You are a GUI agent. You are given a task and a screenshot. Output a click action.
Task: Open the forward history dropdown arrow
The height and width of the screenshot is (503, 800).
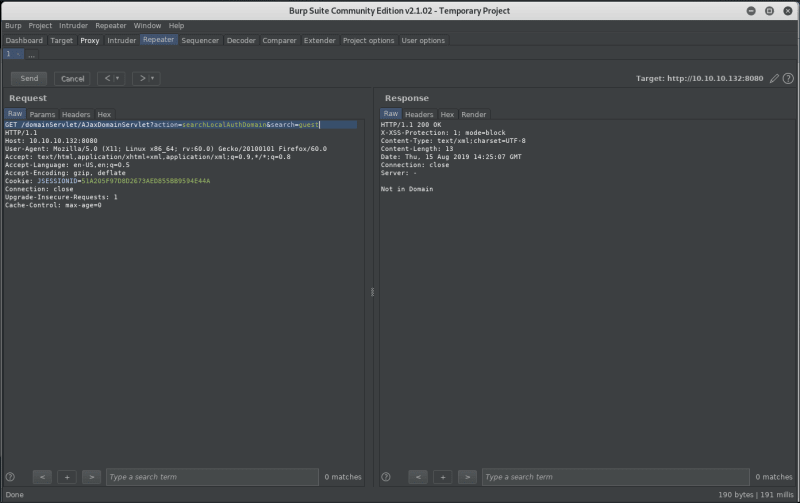tap(153, 78)
